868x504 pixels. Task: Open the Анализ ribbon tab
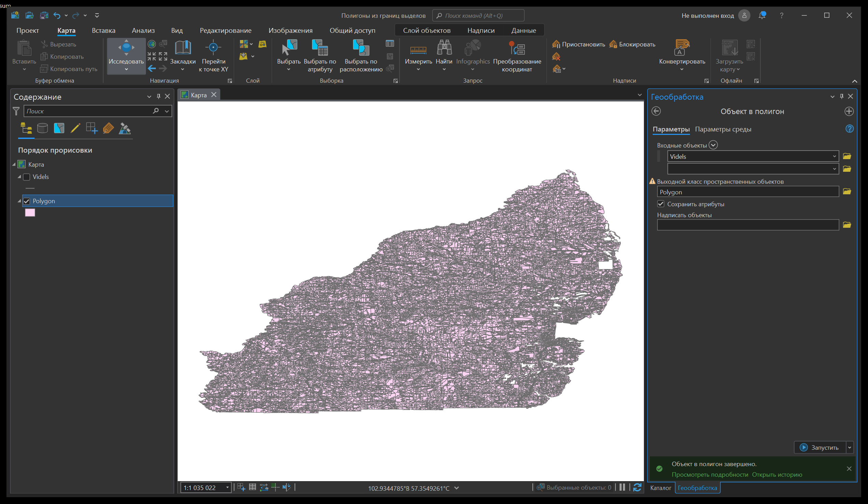[x=143, y=30]
